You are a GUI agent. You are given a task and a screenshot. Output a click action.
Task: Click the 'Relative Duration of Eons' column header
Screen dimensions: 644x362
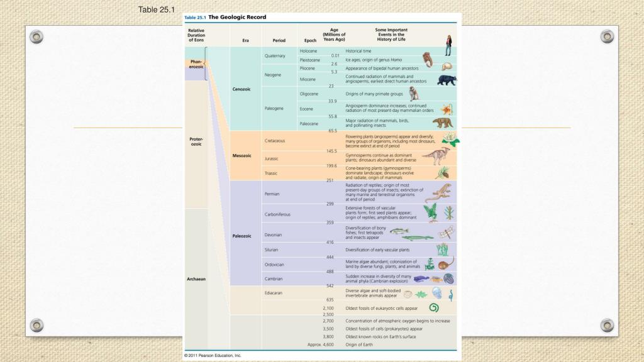click(196, 35)
